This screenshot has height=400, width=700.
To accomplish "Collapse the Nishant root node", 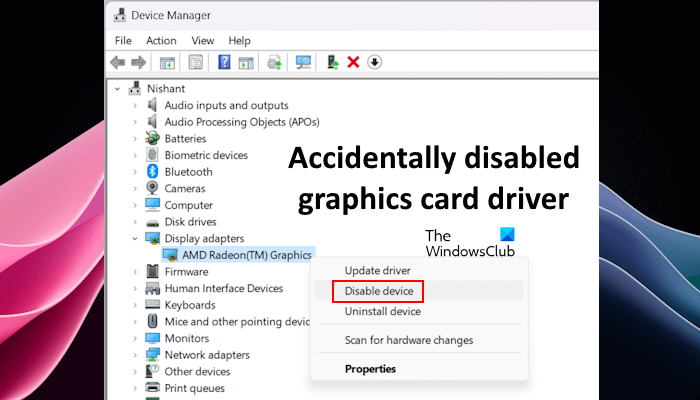I will [x=117, y=89].
